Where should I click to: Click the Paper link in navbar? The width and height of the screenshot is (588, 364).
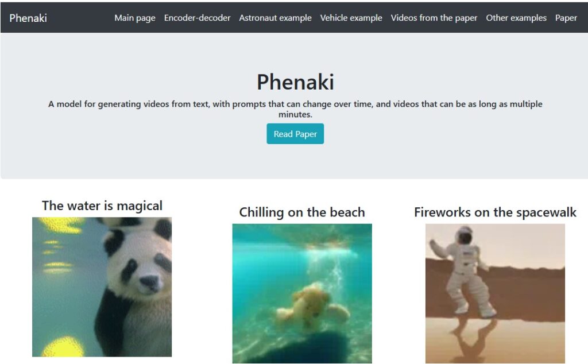pos(566,18)
